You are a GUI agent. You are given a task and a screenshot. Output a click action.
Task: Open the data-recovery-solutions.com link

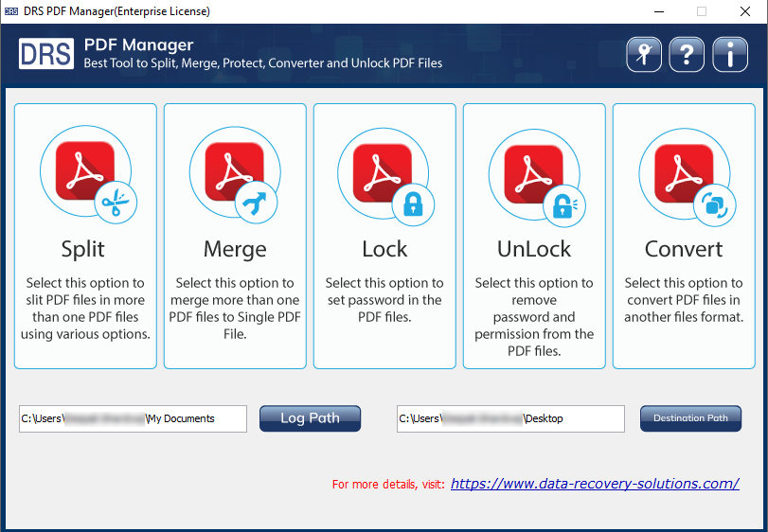pos(595,484)
